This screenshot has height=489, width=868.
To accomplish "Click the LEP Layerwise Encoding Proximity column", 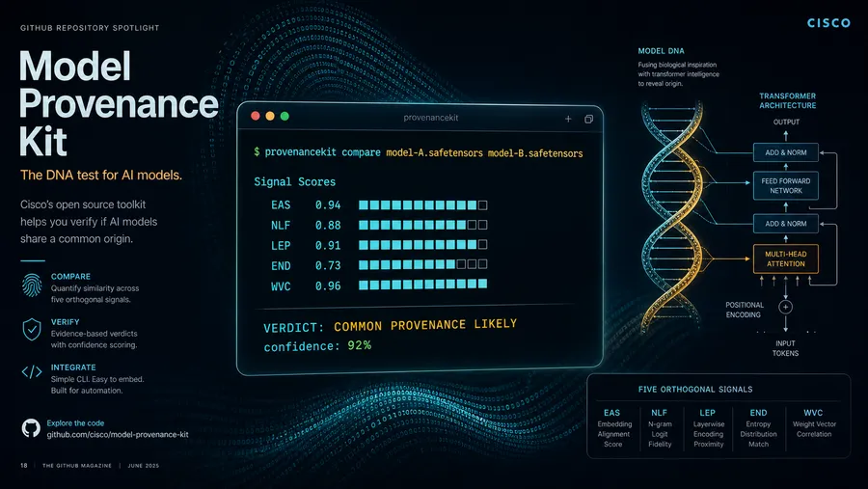I will [708, 428].
